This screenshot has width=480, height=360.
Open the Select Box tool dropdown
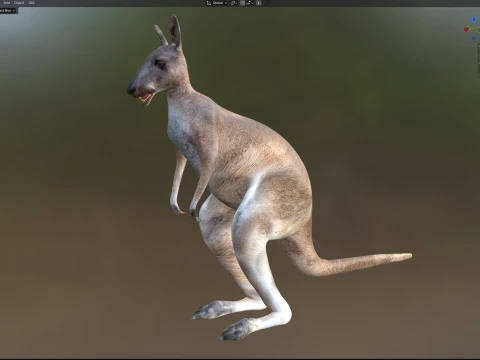click(x=8, y=11)
